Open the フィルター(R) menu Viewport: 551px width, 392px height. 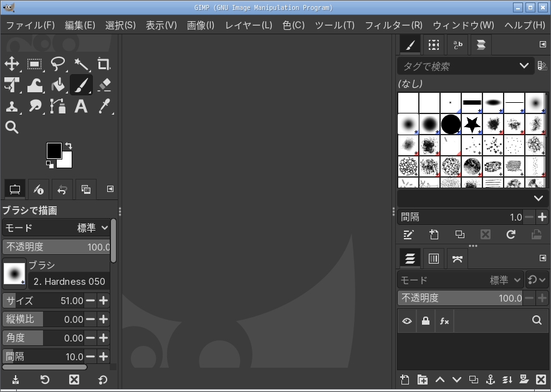[393, 25]
